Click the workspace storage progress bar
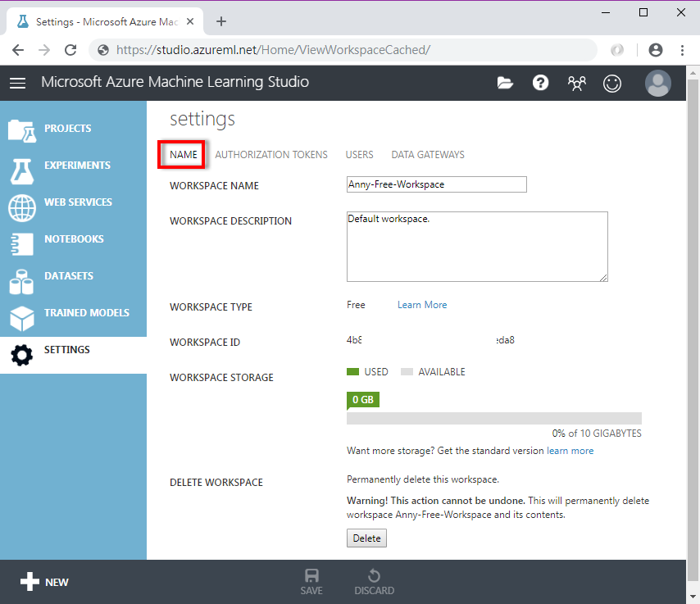 click(x=493, y=418)
